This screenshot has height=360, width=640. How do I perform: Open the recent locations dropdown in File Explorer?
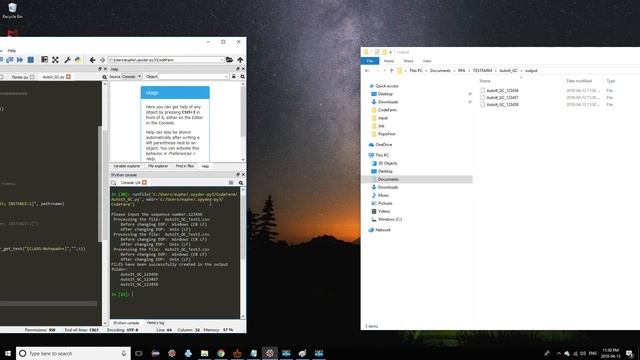coord(384,71)
